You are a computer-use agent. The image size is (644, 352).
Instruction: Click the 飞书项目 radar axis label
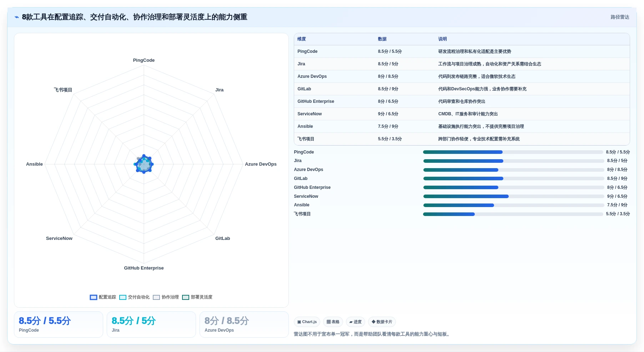point(63,90)
